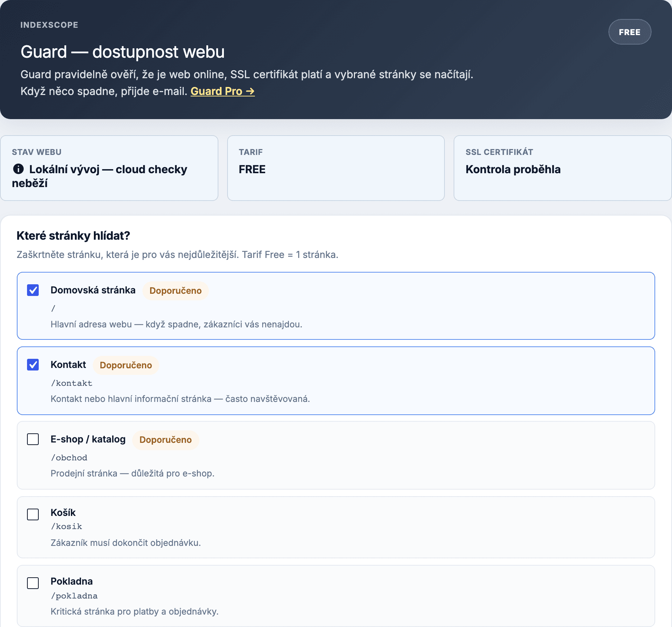Click the Zákazník musí dokončit objednávku text
The width and height of the screenshot is (672, 627).
point(126,543)
